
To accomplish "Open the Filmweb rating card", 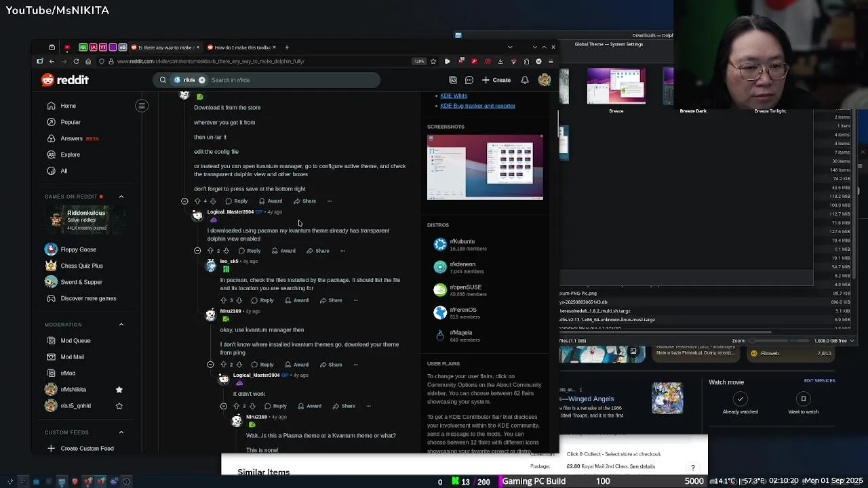I will [791, 353].
